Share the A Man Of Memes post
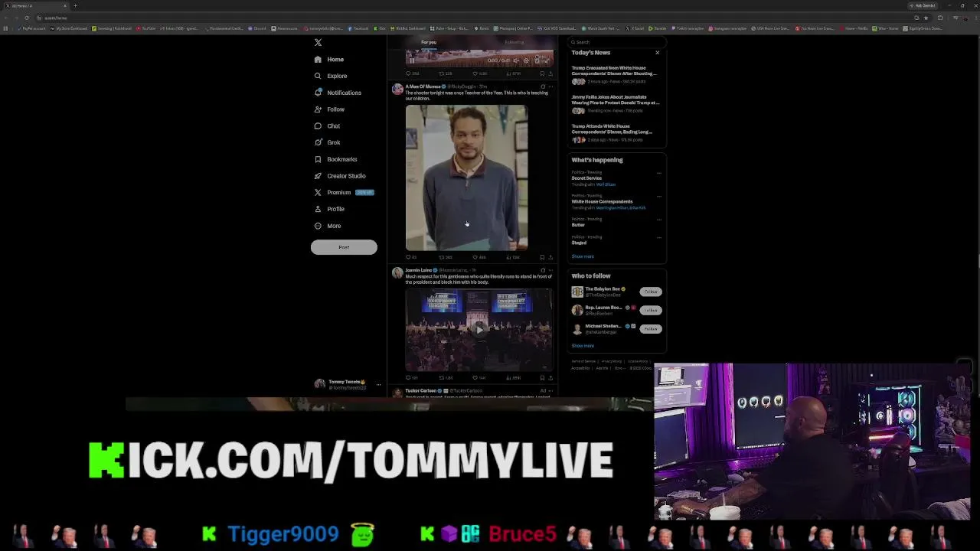Image resolution: width=980 pixels, height=551 pixels. point(550,257)
